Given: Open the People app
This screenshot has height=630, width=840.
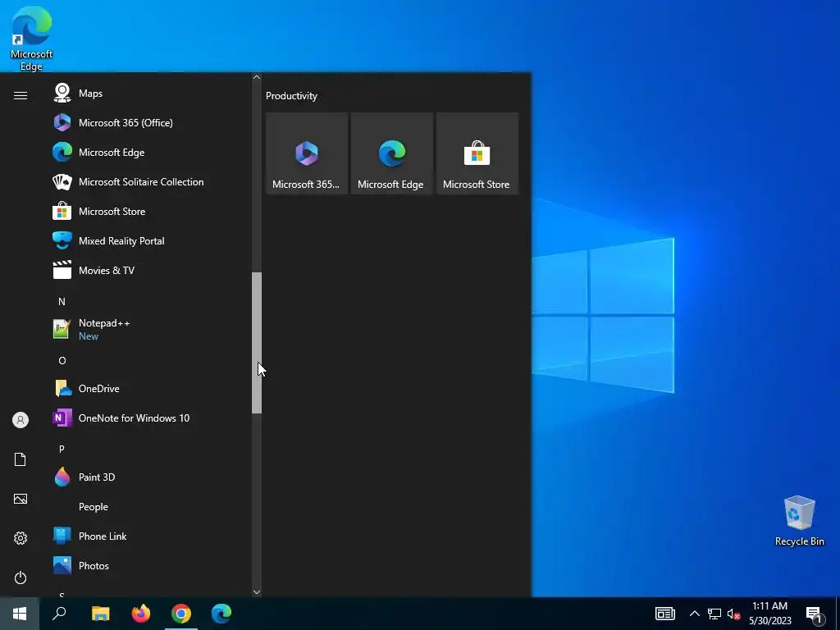Looking at the screenshot, I should (x=150, y=506).
